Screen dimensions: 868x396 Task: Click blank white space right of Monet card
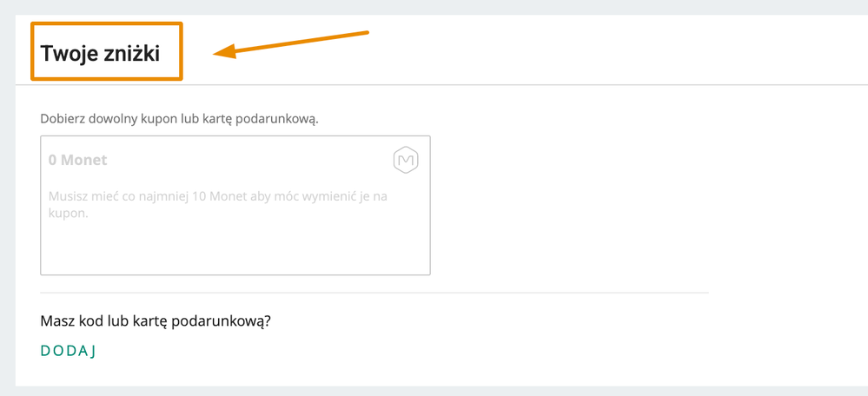click(x=609, y=205)
